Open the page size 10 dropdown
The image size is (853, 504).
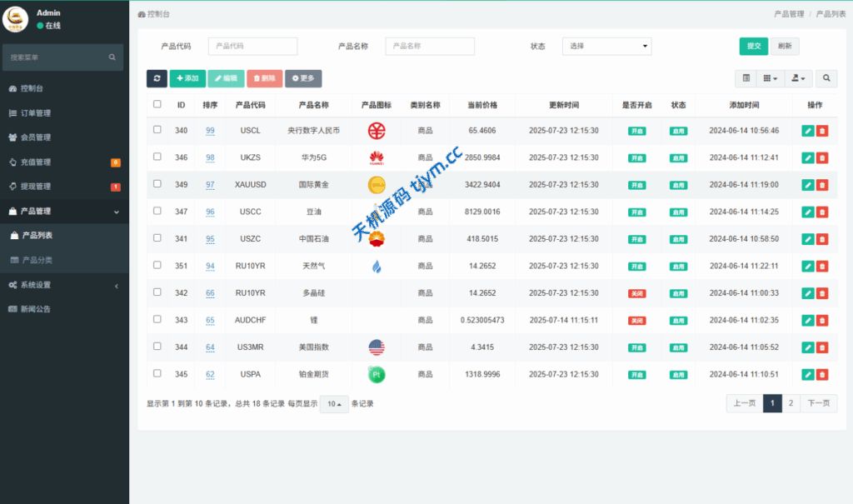[x=334, y=404]
